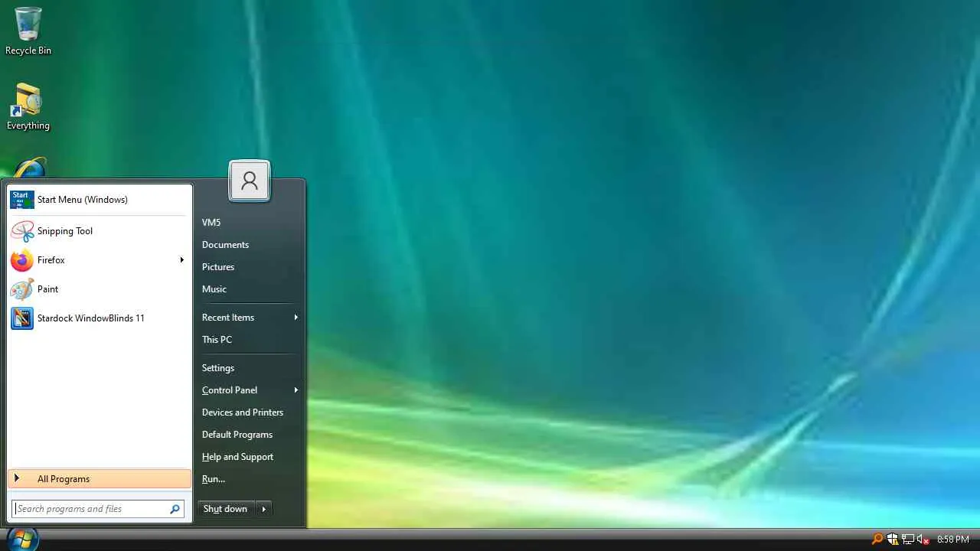Click the Shut down button
Image resolution: width=980 pixels, height=551 pixels.
tap(226, 509)
